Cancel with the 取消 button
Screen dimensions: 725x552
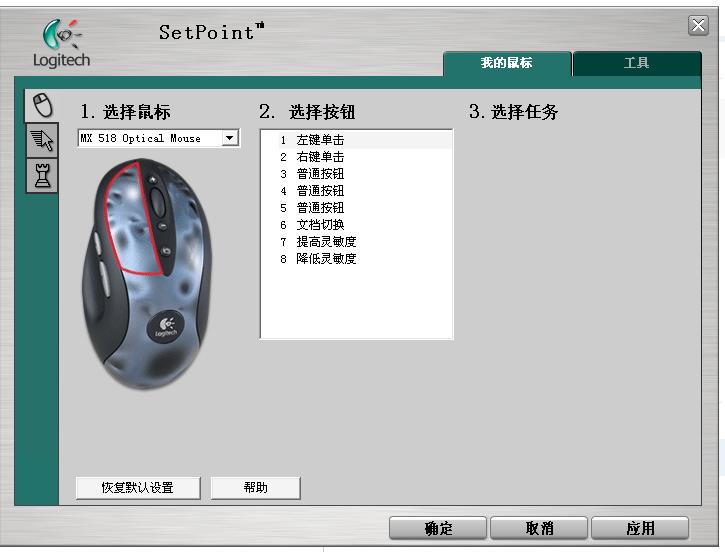pos(539,528)
